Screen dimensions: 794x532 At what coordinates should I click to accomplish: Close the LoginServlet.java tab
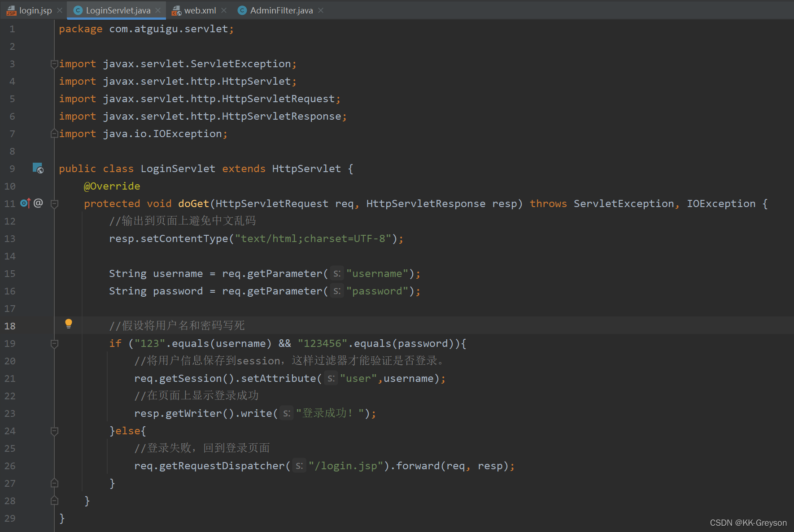pos(158,10)
